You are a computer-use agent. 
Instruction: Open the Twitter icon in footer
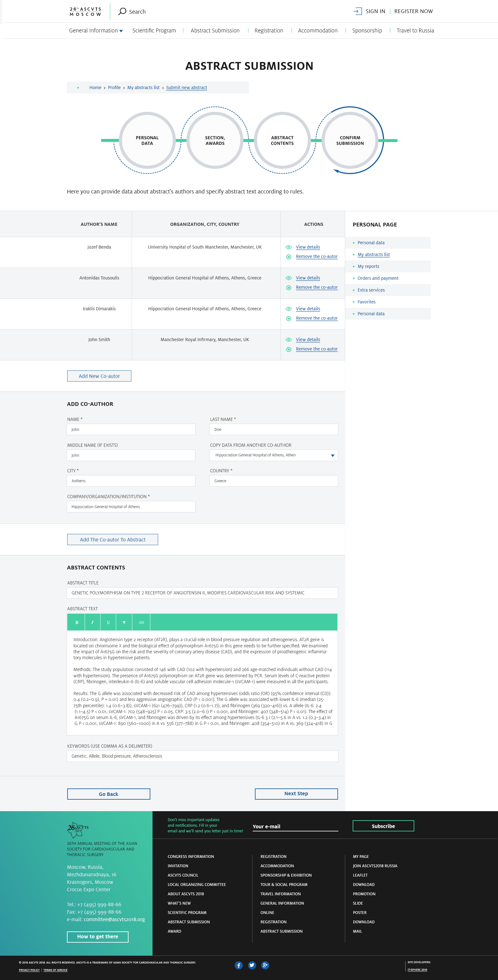(x=252, y=965)
